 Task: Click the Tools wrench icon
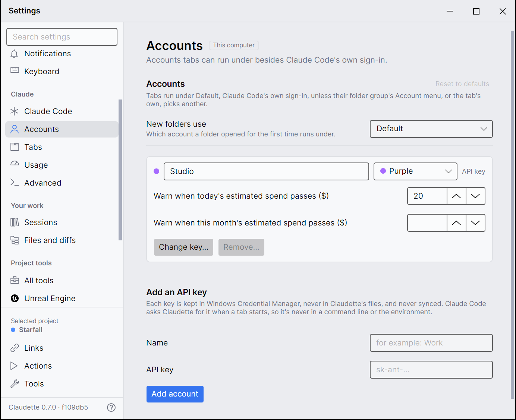click(x=15, y=383)
